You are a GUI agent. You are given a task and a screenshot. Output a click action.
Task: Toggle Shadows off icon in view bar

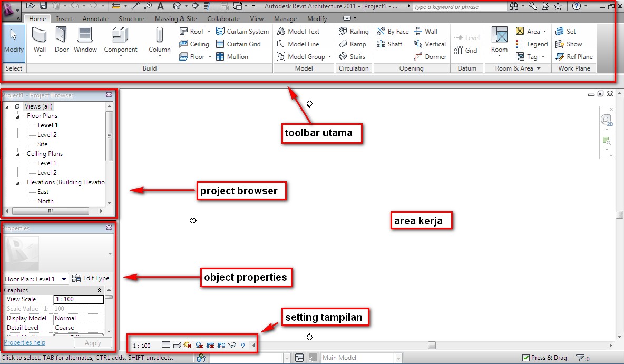199,345
